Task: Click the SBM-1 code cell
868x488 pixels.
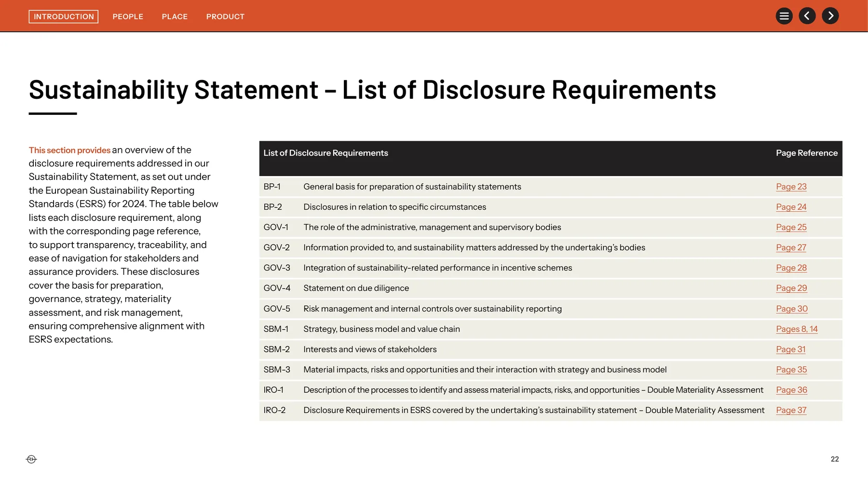Action: 276,329
